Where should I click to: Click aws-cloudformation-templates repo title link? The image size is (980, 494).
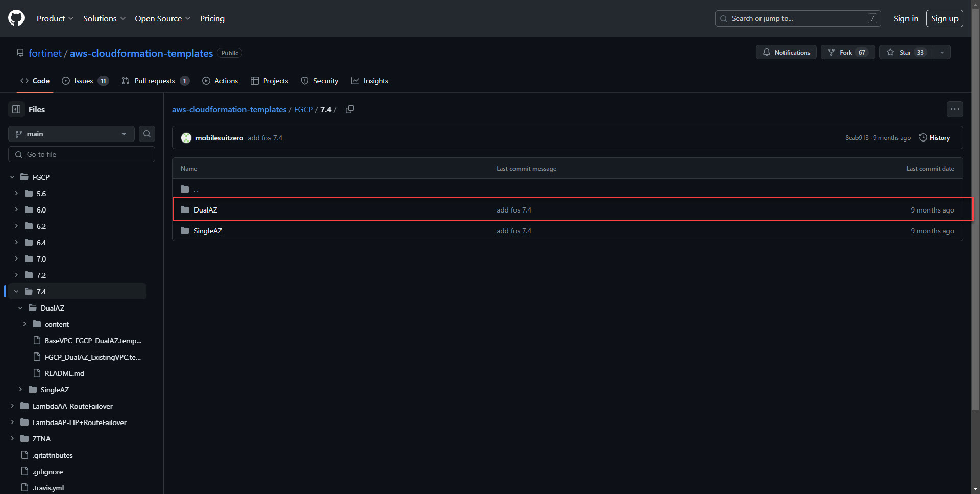click(x=141, y=53)
